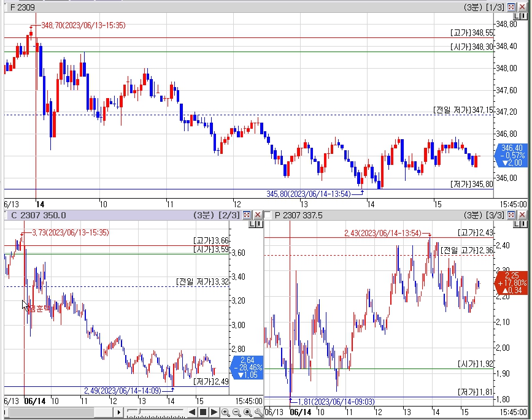Step chart forward with right arrow
Image resolution: width=532 pixels, height=420 pixels.
[x=214, y=412]
